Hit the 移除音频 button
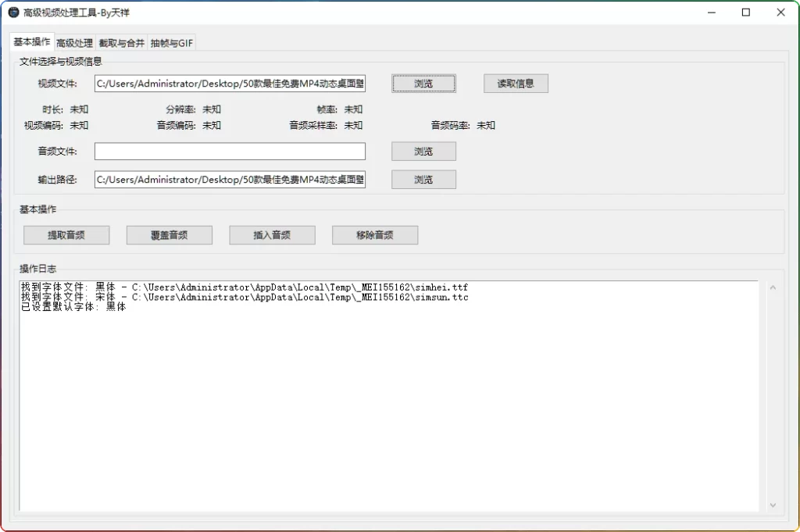Screen dimensions: 800x532 click(375, 235)
